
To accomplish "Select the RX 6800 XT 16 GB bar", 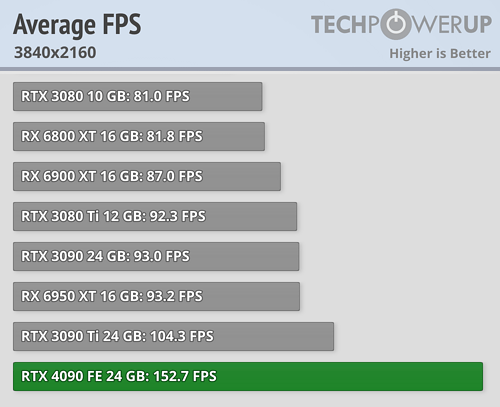I will coord(139,136).
